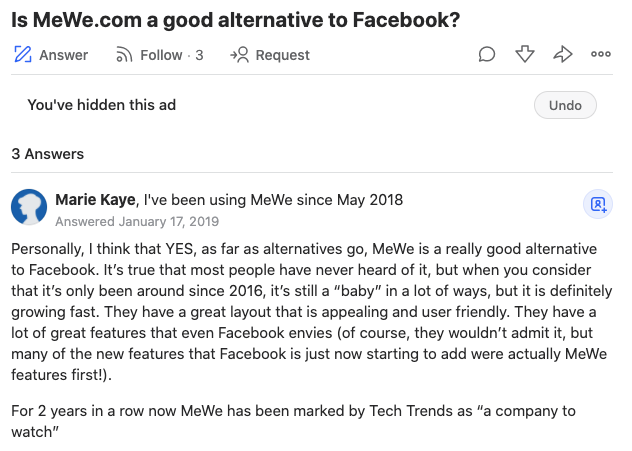Click the follow-user icon beside Marie Kaye
The width and height of the screenshot is (632, 451).
[x=598, y=204]
